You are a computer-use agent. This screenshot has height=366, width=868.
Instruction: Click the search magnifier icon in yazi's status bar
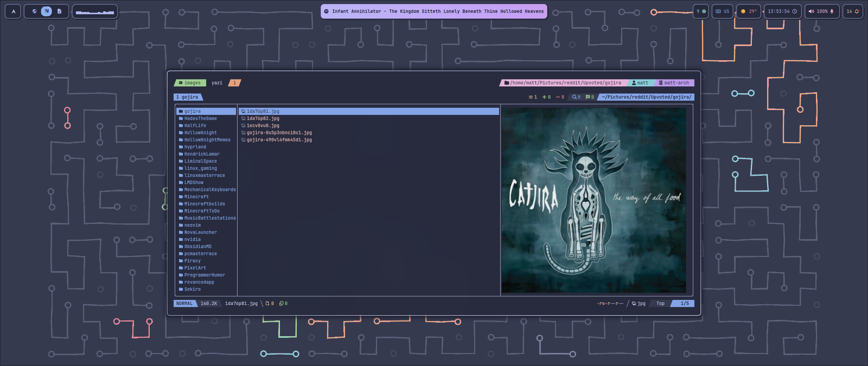click(574, 97)
